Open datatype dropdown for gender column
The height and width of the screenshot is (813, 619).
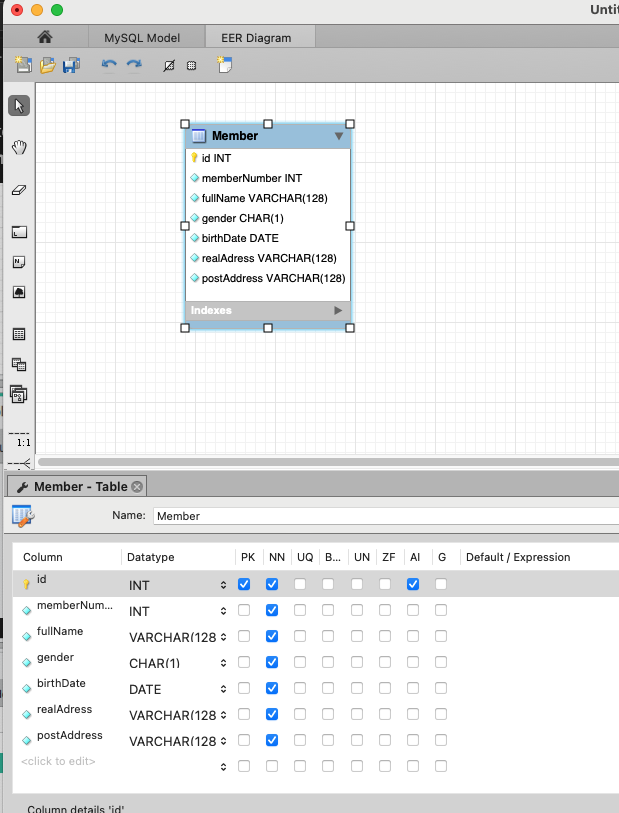223,662
